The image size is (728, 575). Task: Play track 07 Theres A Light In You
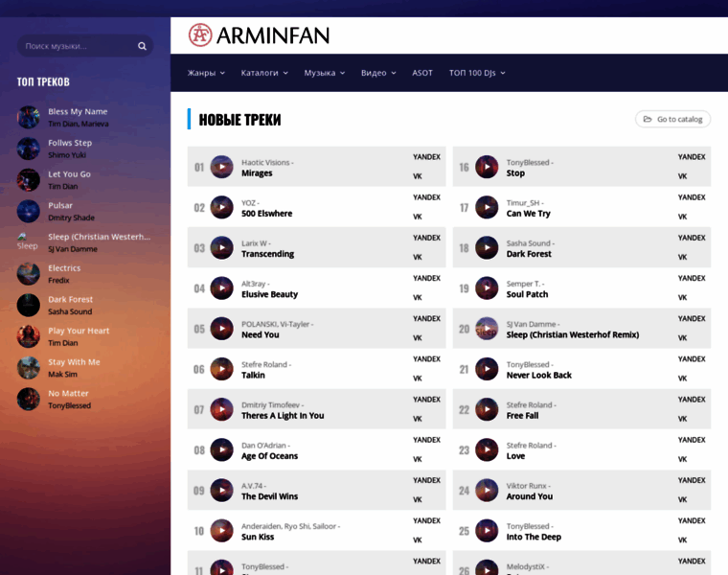click(x=222, y=409)
